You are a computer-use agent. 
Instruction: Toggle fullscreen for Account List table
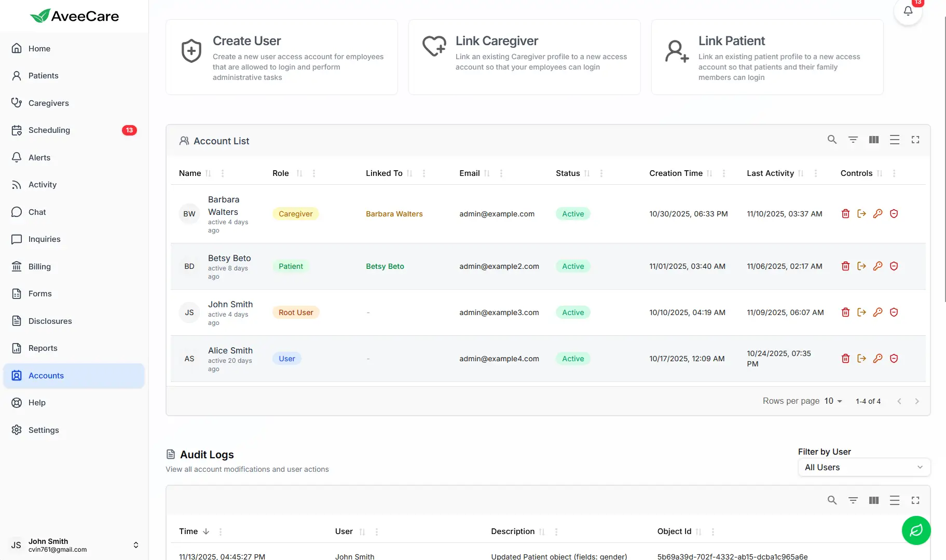(x=915, y=140)
